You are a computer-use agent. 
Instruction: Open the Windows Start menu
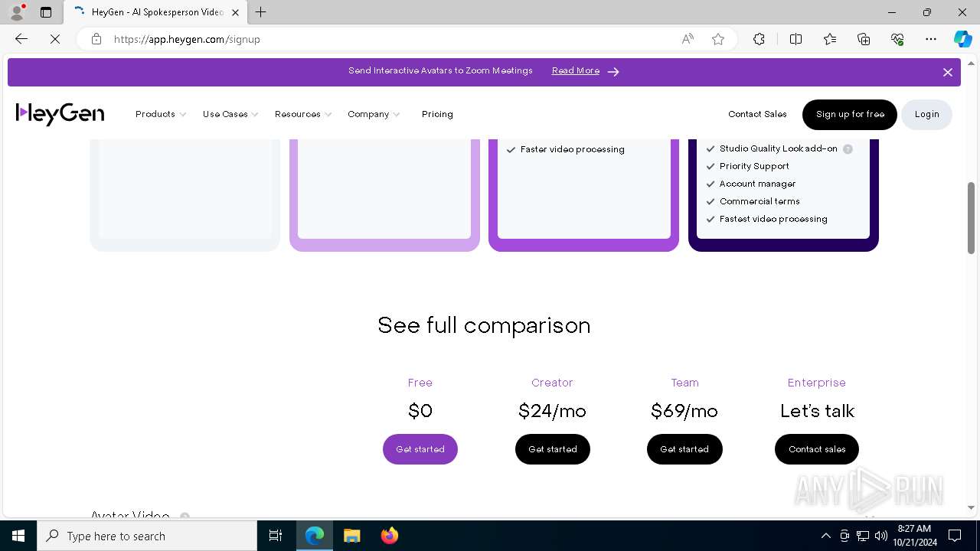coord(18,536)
